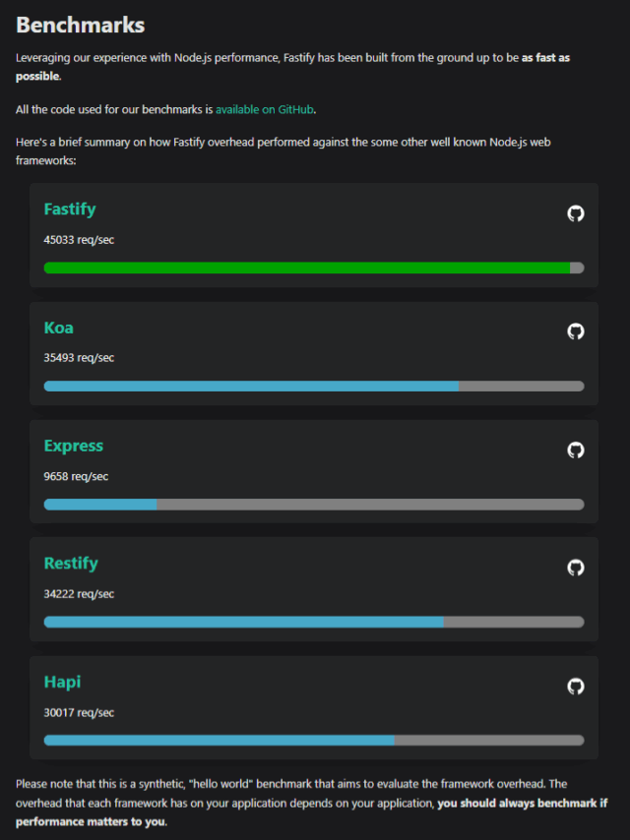Click the blue Koa progress bar

(251, 386)
